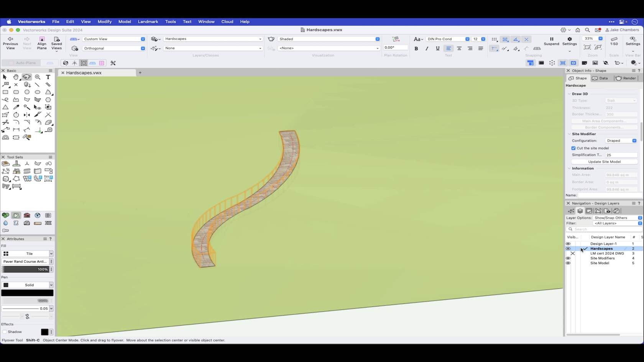Open the Landmark menu

coord(148,22)
